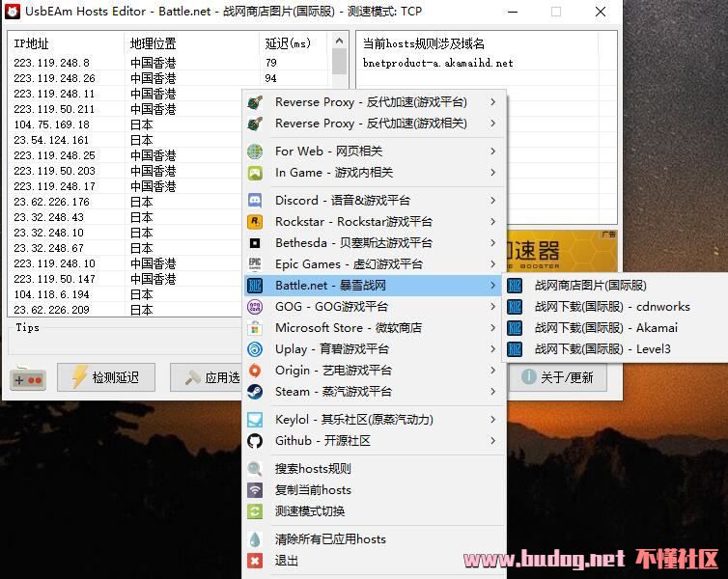Open Epic Games - 虚幻游戏平台 menu entry
This screenshot has height=579, width=728.
373,264
